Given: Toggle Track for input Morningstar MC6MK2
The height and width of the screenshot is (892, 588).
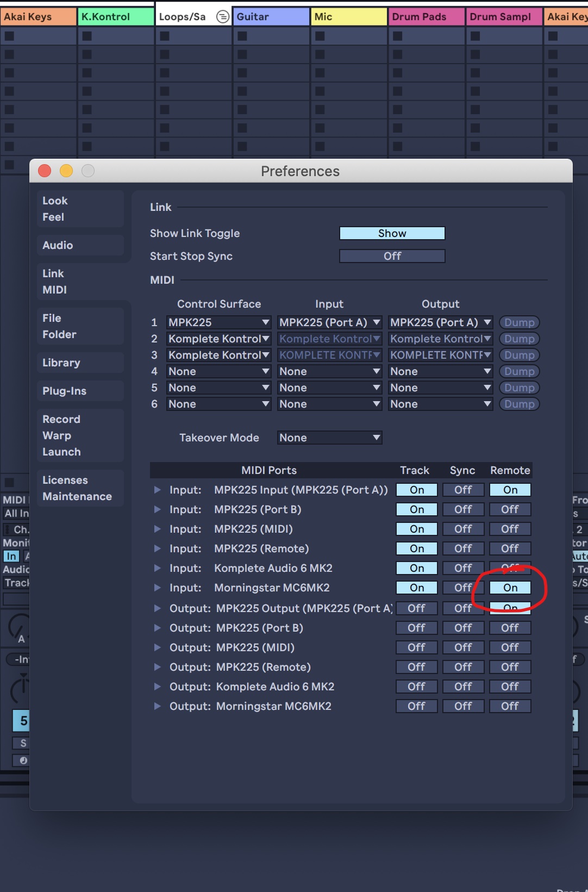Looking at the screenshot, I should coord(417,588).
